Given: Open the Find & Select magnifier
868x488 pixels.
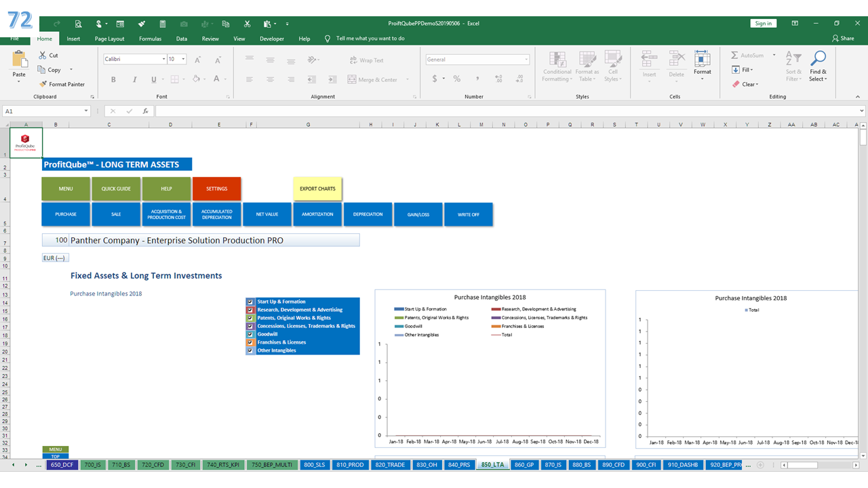Looking at the screenshot, I should (818, 59).
